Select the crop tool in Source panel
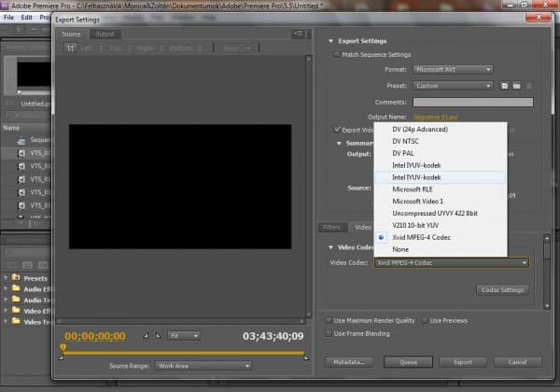This screenshot has height=392, width=560. [x=68, y=49]
